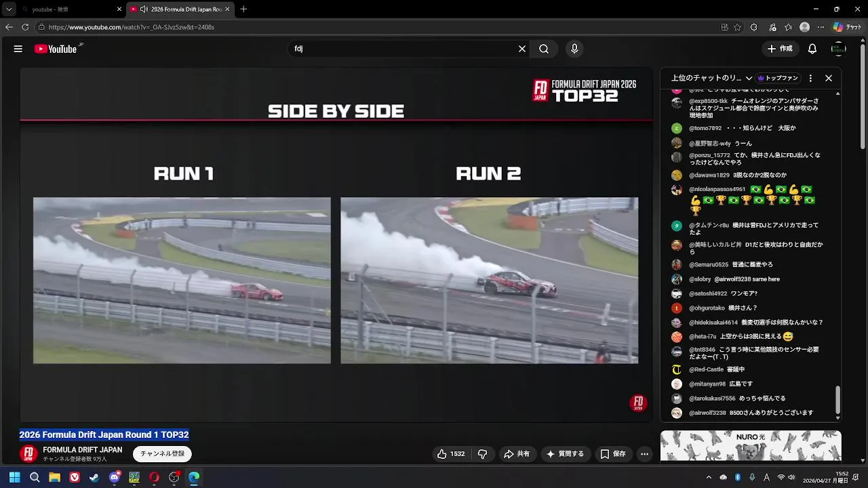The width and height of the screenshot is (868, 488).
Task: Open the split screen tool
Action: click(x=724, y=27)
